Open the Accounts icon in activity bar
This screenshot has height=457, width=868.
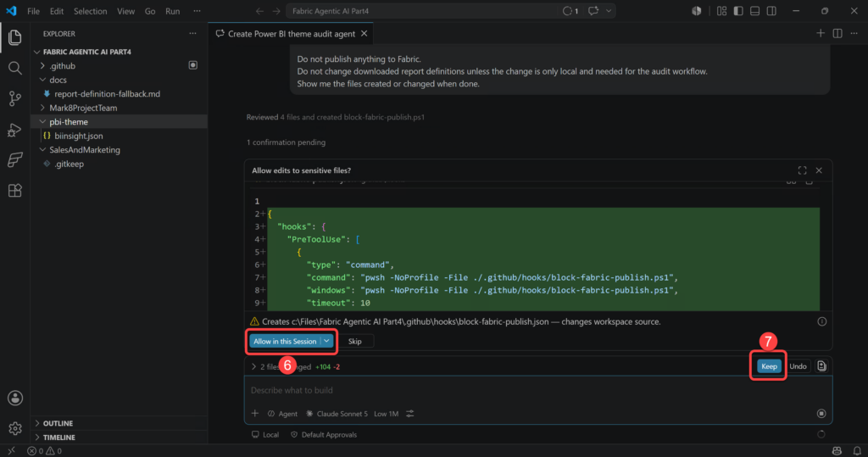pos(15,398)
